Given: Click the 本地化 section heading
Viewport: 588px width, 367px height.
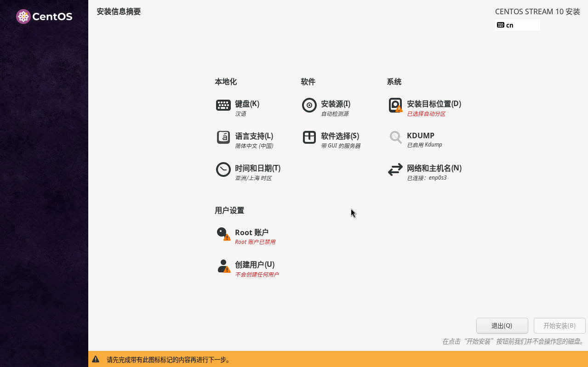Looking at the screenshot, I should pos(226,82).
